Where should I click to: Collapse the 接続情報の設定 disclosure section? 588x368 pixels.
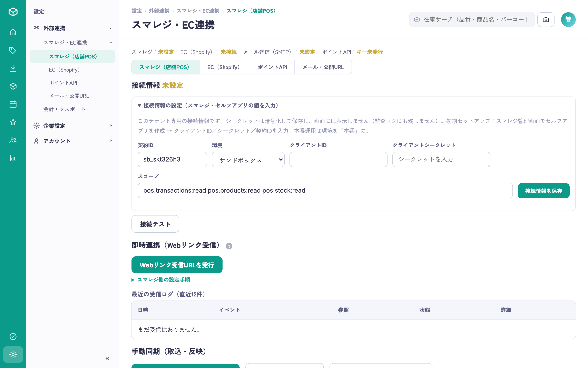tap(208, 105)
